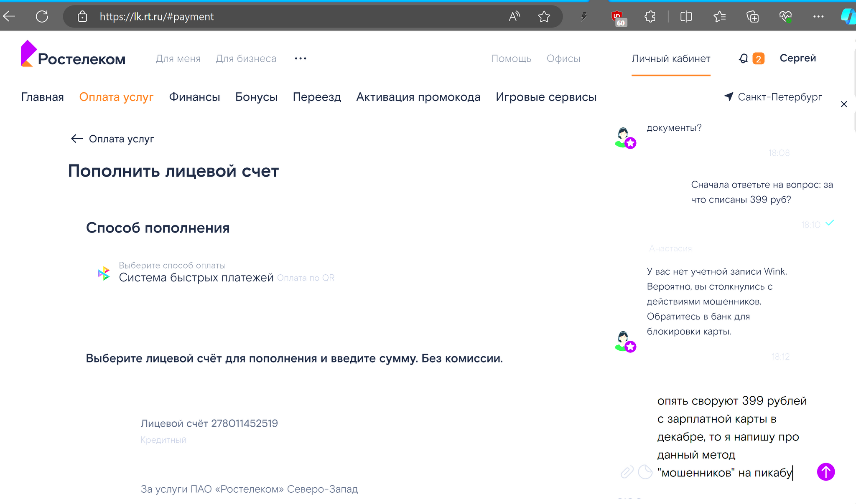Open uBlock Origin extension showing 60
The height and width of the screenshot is (504, 856).
618,18
